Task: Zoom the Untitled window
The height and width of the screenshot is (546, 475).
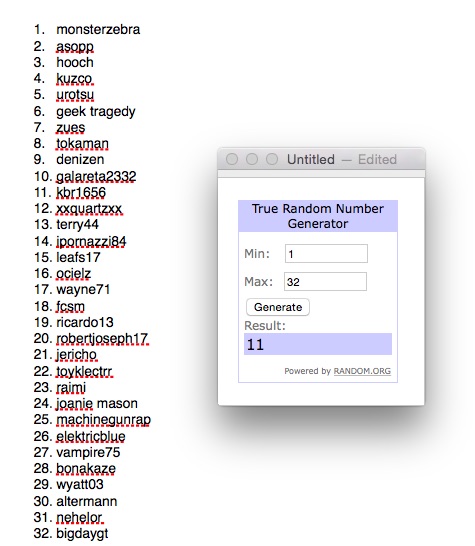Action: point(272,159)
